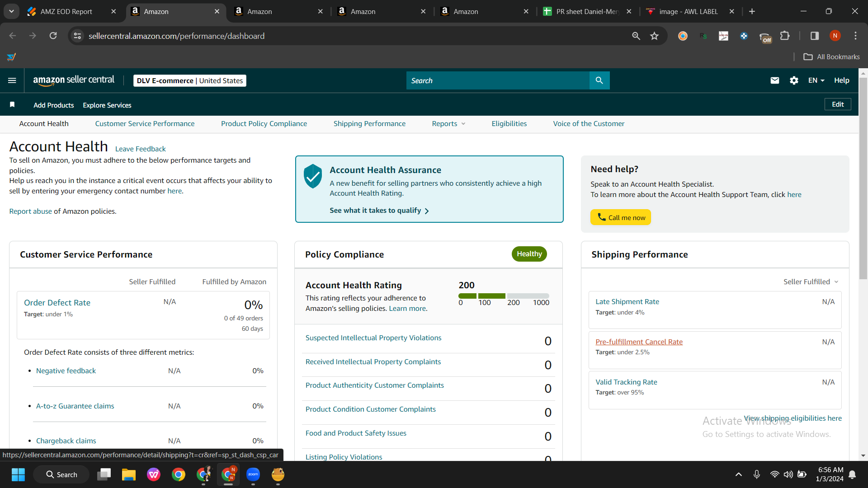Screen dimensions: 868x488
Task: Open See what it takes to qualify
Action: tap(379, 211)
